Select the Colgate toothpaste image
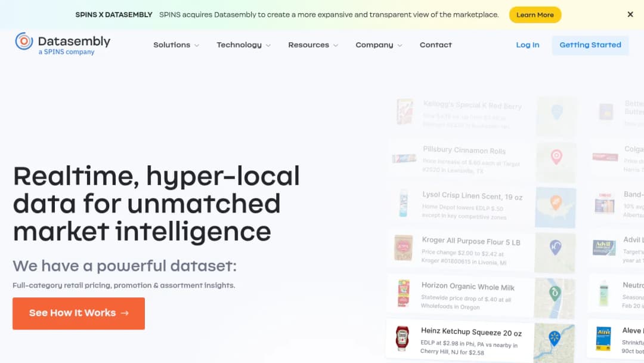This screenshot has height=363, width=644. pos(605,156)
